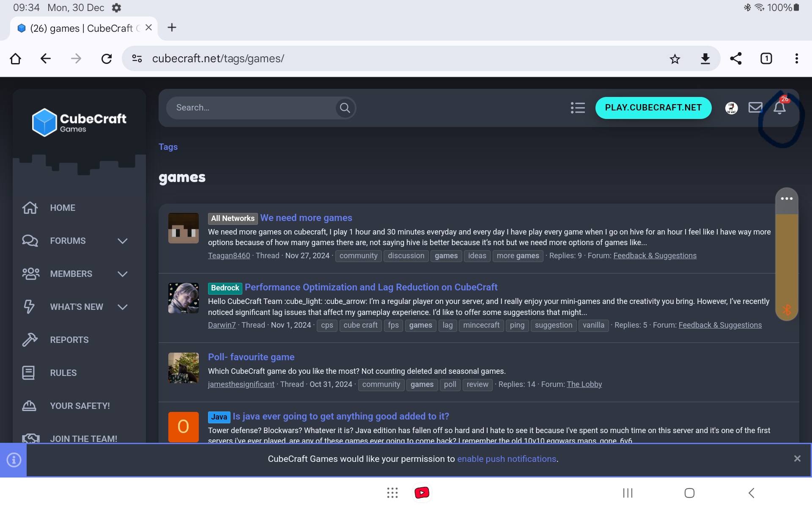Select the more games tag
Viewport: 812px width, 508px height.
point(518,256)
